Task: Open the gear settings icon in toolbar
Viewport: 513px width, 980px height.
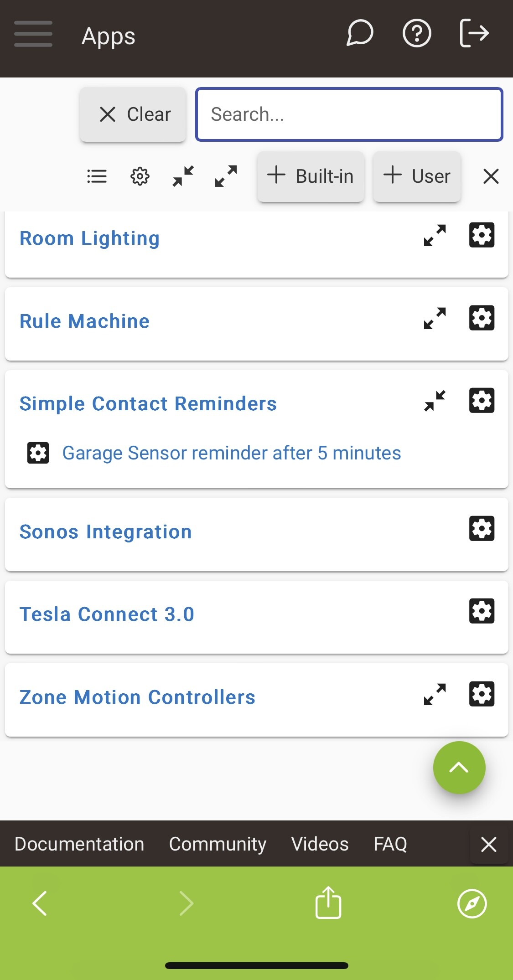Action: [x=140, y=176]
